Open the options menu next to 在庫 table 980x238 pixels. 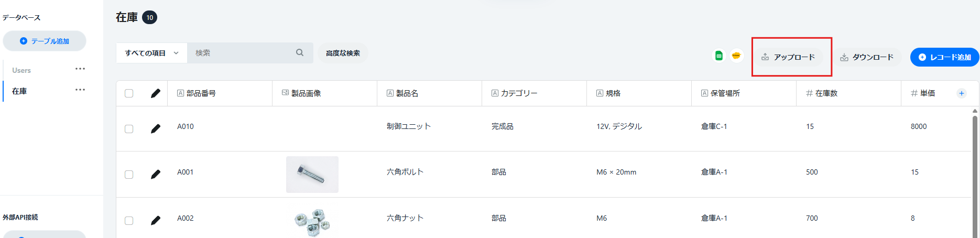point(80,90)
